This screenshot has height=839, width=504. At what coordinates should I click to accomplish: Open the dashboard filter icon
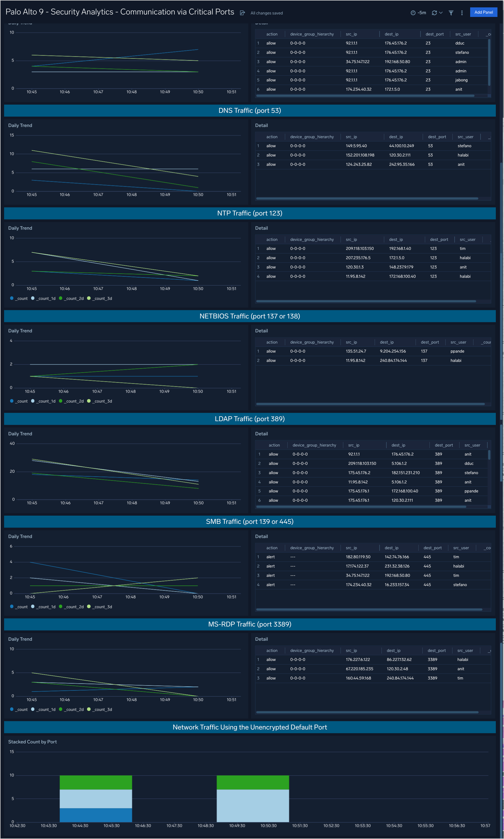click(x=451, y=12)
